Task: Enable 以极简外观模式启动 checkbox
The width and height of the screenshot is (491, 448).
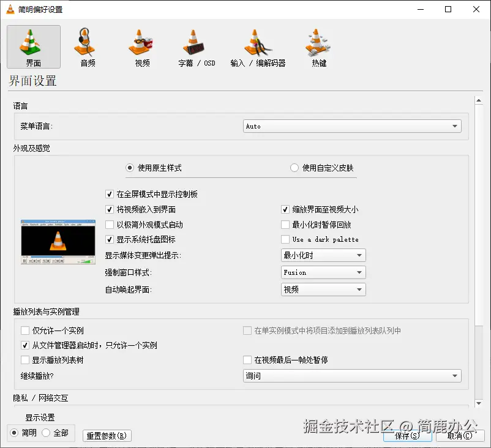Action: pos(110,225)
